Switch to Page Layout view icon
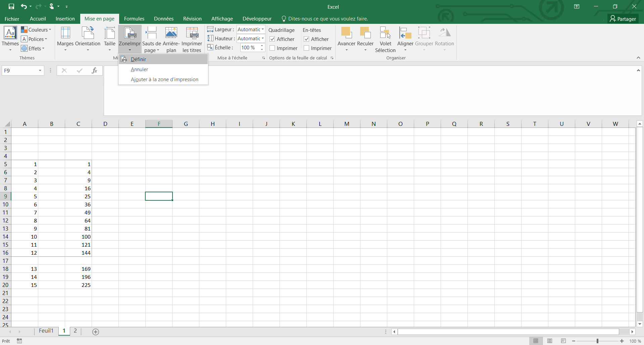Screen dimensions: 644x345 point(549,341)
